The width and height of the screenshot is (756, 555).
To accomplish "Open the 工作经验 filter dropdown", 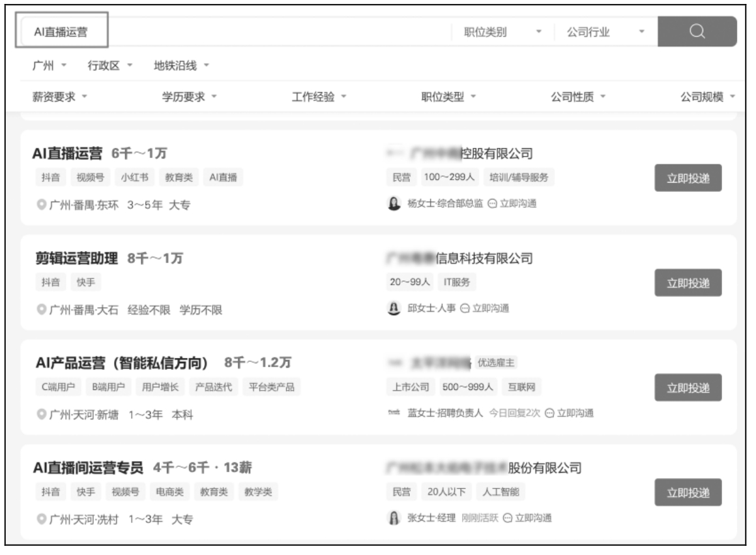I will pos(318,97).
